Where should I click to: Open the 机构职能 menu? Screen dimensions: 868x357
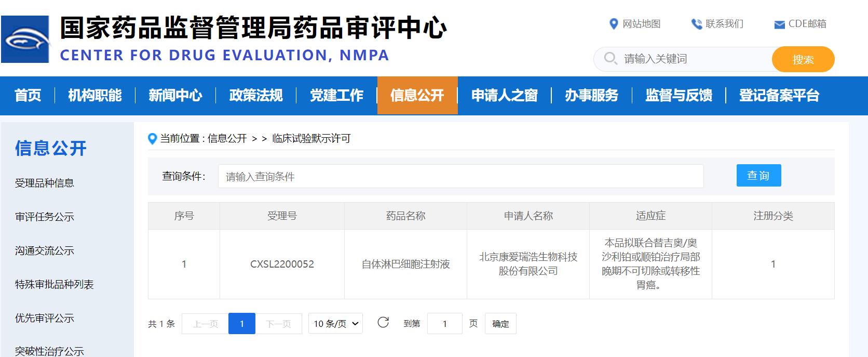coord(95,95)
